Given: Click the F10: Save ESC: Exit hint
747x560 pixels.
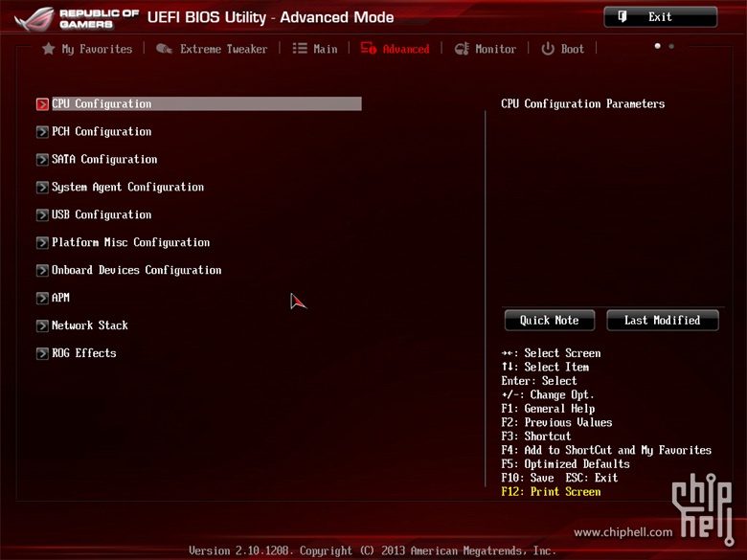Looking at the screenshot, I should tap(559, 478).
